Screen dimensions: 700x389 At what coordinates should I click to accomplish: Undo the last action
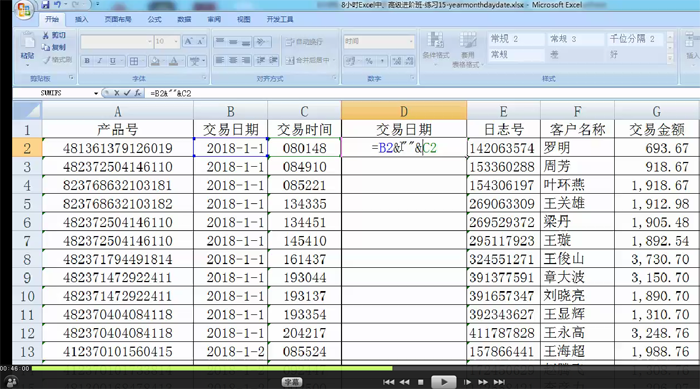(x=57, y=5)
